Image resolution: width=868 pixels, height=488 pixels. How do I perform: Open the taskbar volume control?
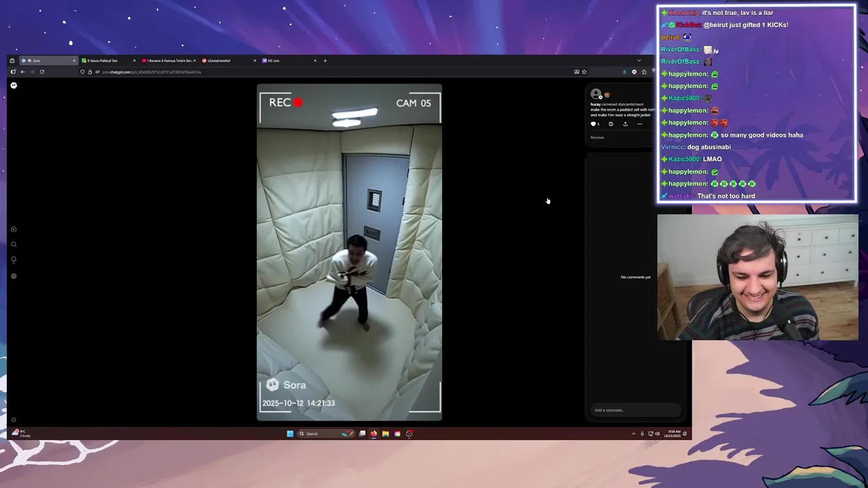(656, 434)
